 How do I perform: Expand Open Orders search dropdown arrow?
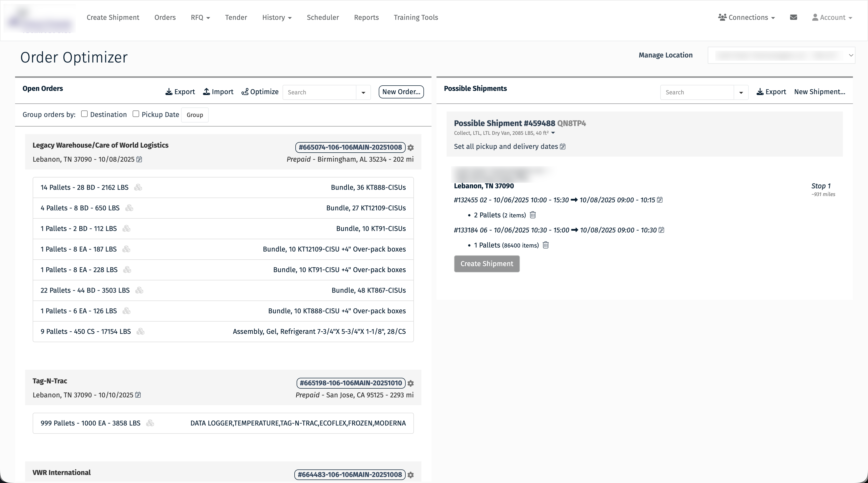point(363,92)
